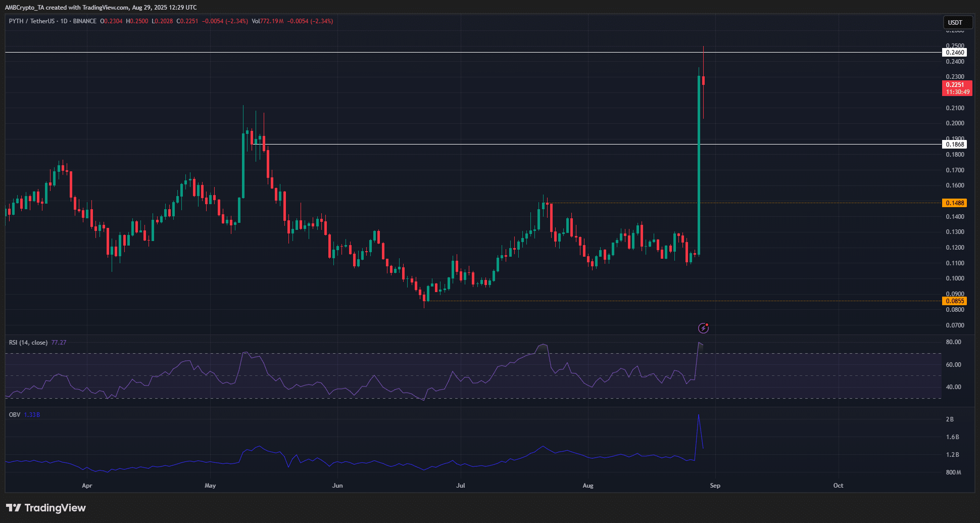Select the 0.1868 horizontal line price label

coord(955,145)
